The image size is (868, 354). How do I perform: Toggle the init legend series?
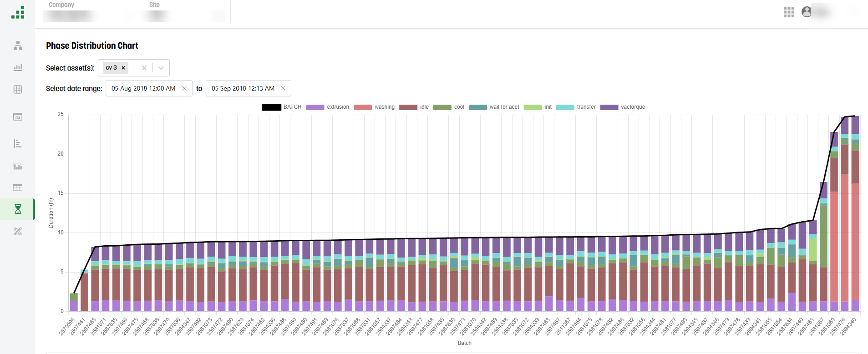[538, 107]
